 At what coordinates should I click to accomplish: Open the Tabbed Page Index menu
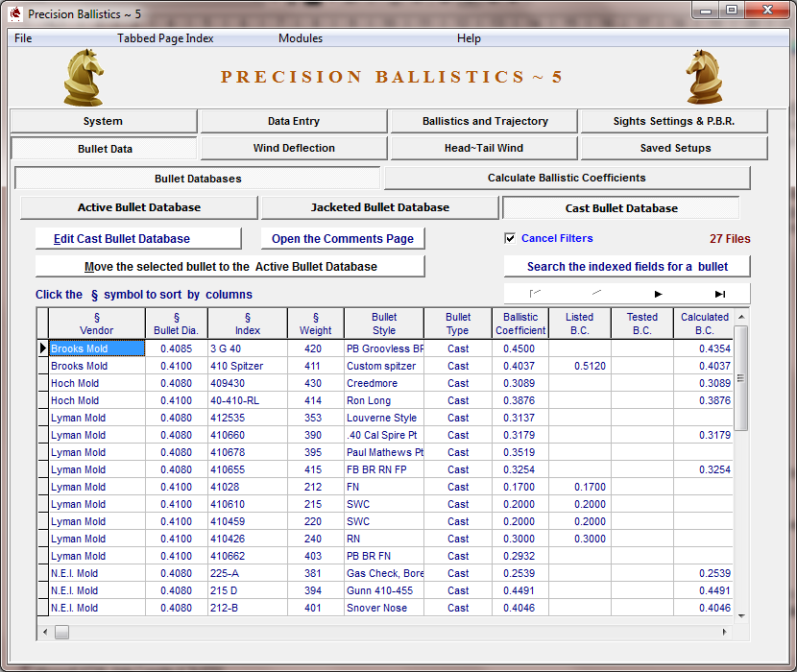(x=165, y=38)
